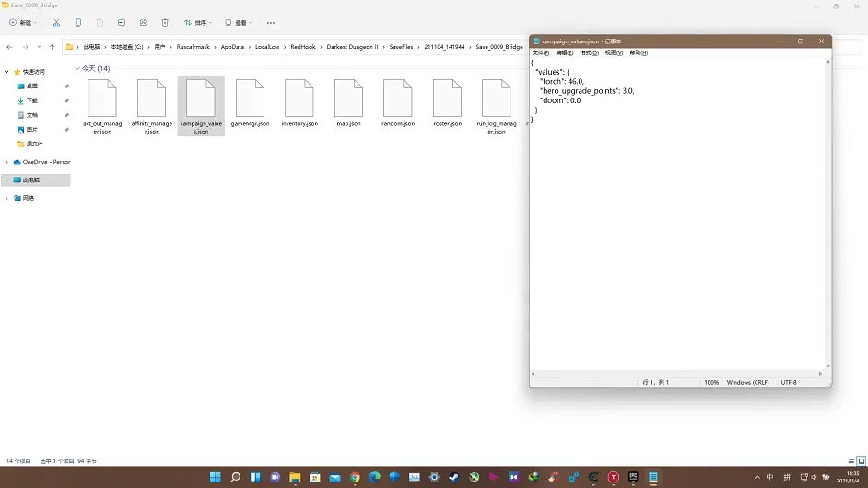Image resolution: width=868 pixels, height=488 pixels.
Task: Click the Delete (trash) icon in toolbar
Action: pyautogui.click(x=165, y=22)
